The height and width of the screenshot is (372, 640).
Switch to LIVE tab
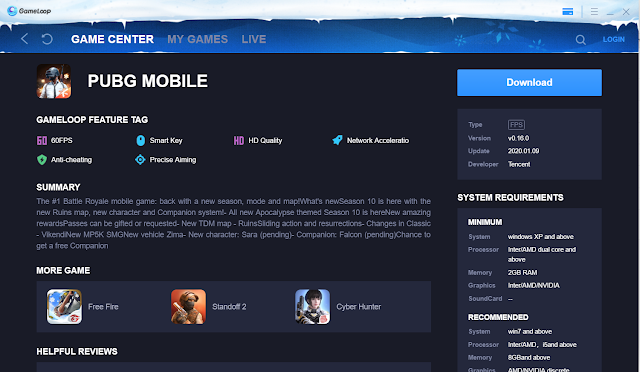[253, 39]
